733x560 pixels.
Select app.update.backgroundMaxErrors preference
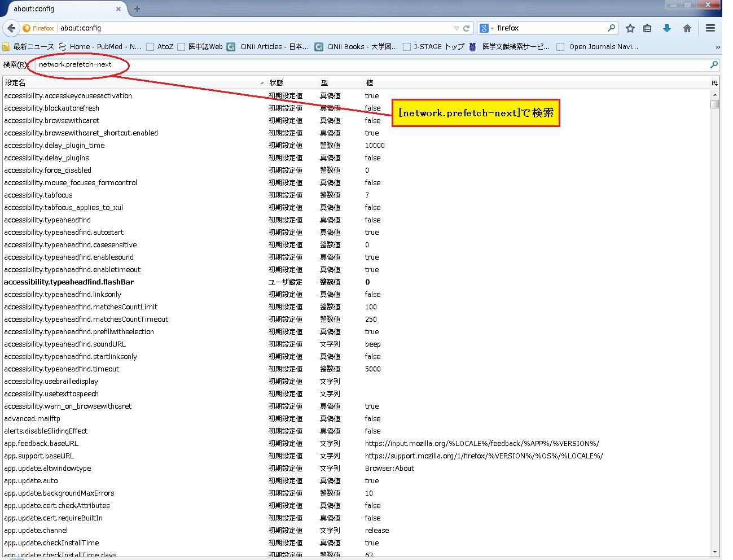tap(356, 493)
